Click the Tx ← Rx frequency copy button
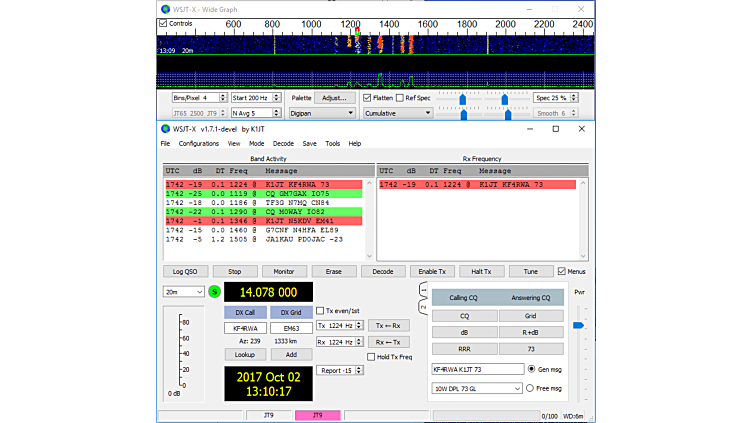Viewport: 752px width, 423px height. [389, 325]
